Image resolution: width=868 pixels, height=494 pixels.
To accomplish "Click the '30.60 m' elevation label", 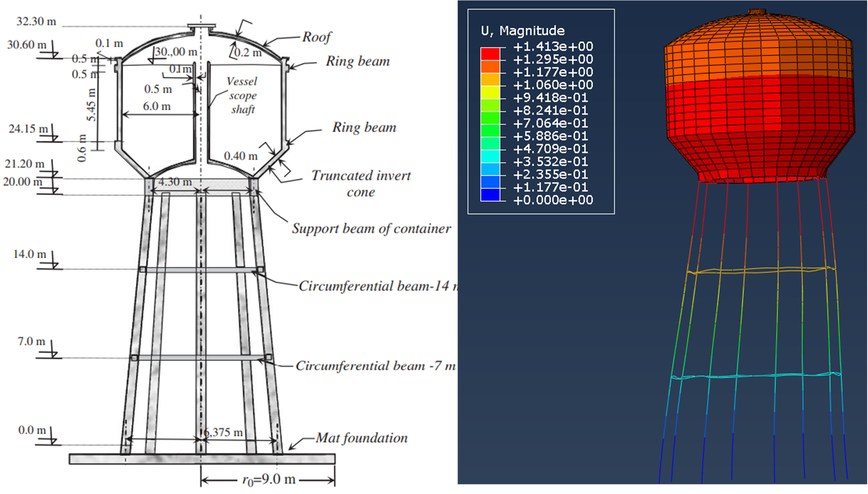I will coord(26,45).
